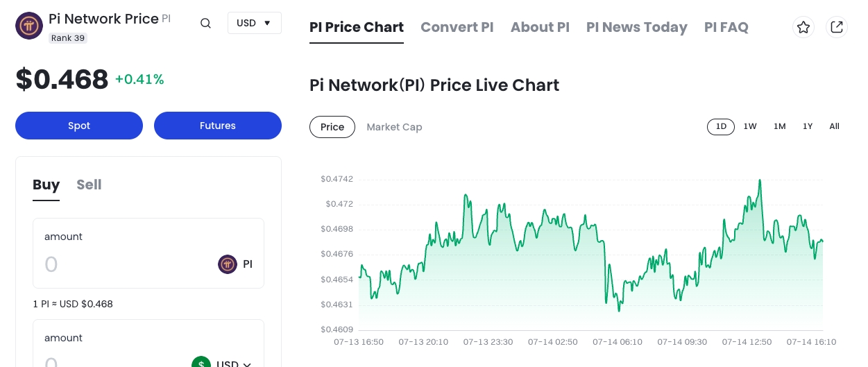Expand the USD chevron in amount box
868x367 pixels.
[x=246, y=364]
